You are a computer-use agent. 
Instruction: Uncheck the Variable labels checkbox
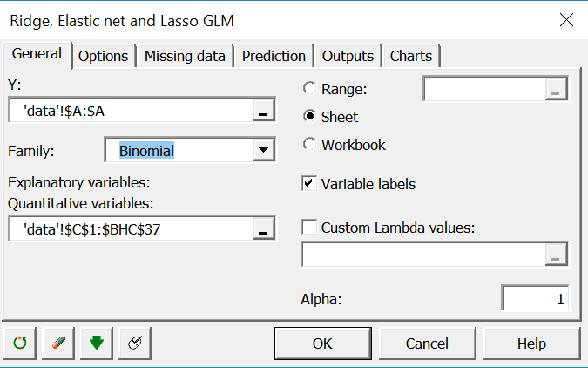(308, 184)
